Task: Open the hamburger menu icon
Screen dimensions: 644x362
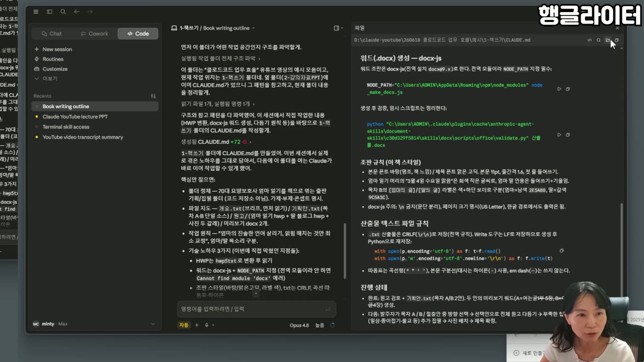Action: tap(36, 12)
